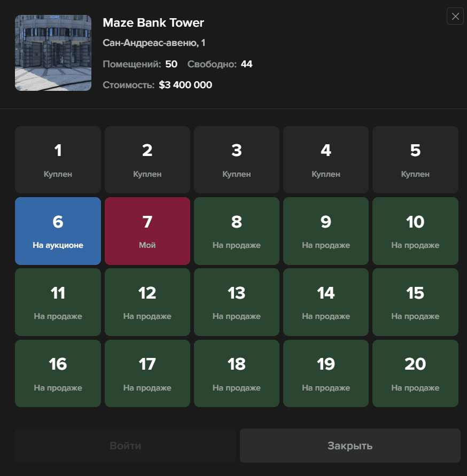Select purchased room number 5
467x476 pixels.
(415, 159)
